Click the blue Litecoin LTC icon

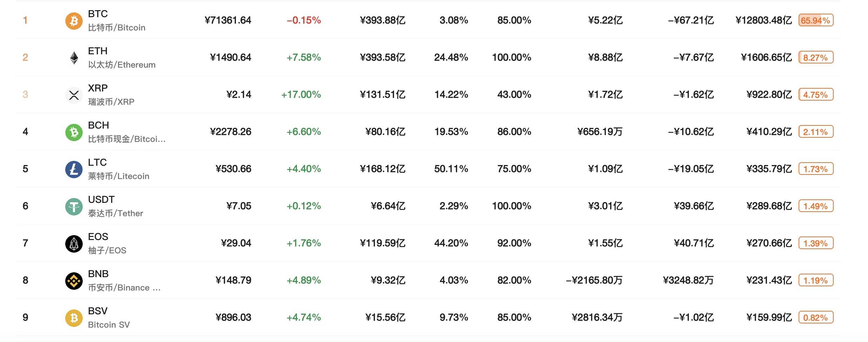tap(74, 170)
